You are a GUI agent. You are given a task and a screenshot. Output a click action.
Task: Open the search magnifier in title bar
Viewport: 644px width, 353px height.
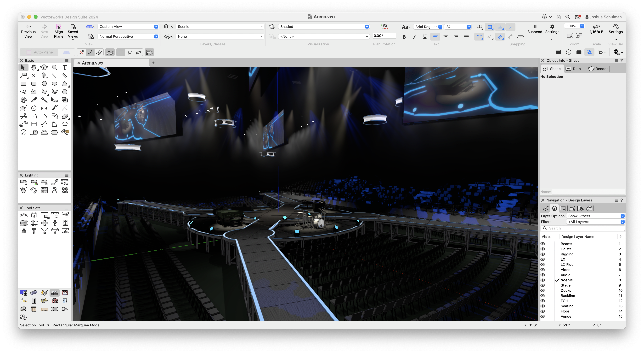[x=567, y=17]
